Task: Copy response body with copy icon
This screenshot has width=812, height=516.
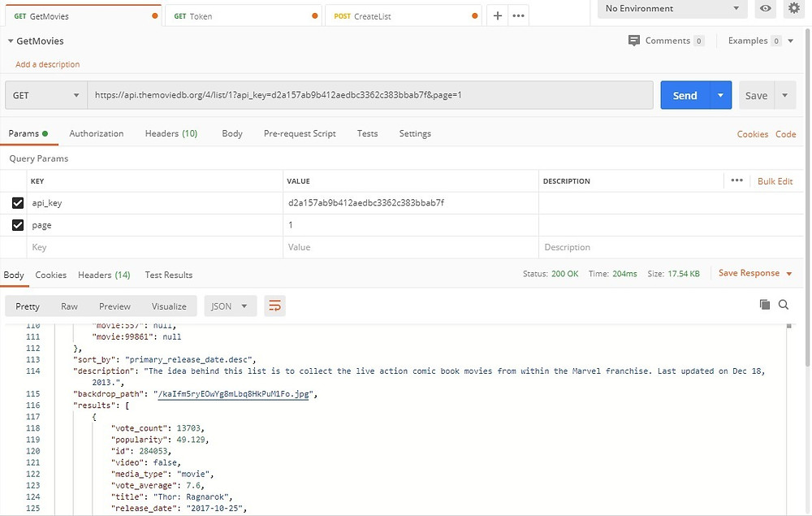Action: [764, 304]
